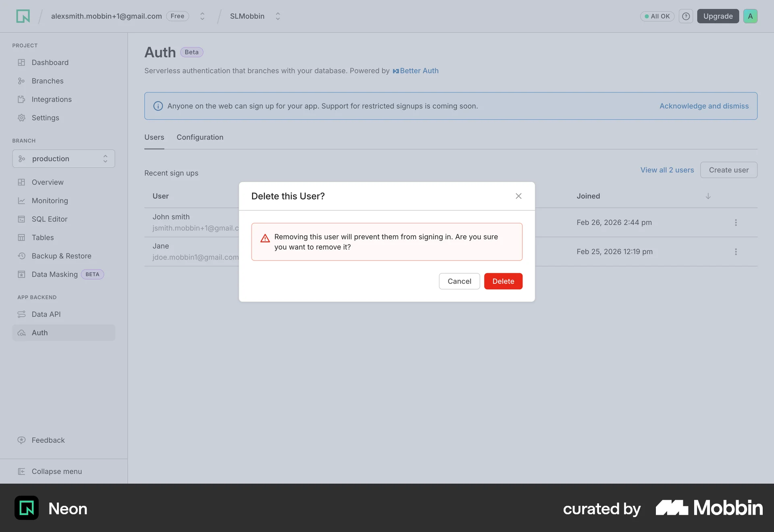Click the Overview icon under Branch

21,182
